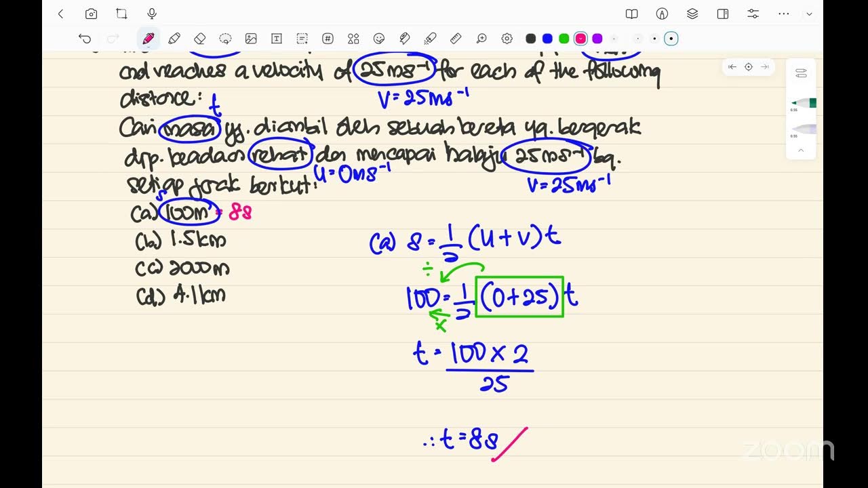Open the three-dot more options menu

784,14
